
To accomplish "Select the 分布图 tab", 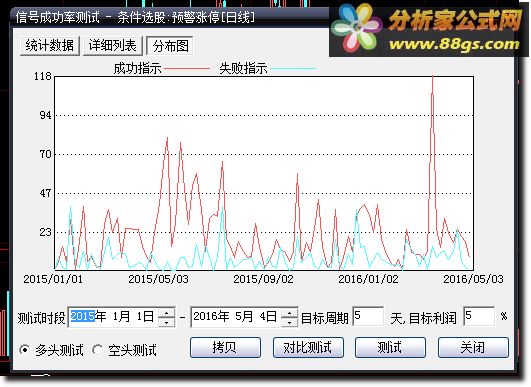I will click(x=170, y=46).
